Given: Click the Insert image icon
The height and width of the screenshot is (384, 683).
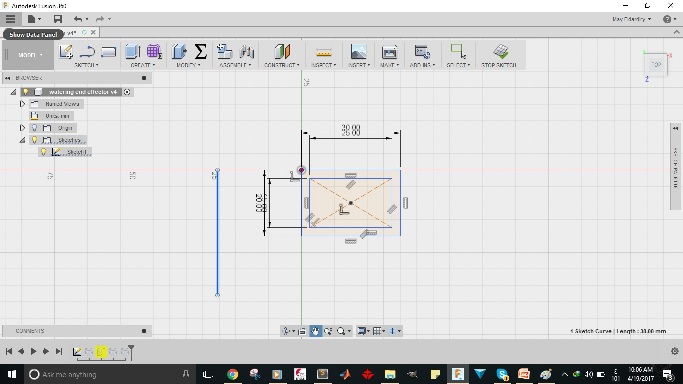Looking at the screenshot, I should tap(358, 52).
